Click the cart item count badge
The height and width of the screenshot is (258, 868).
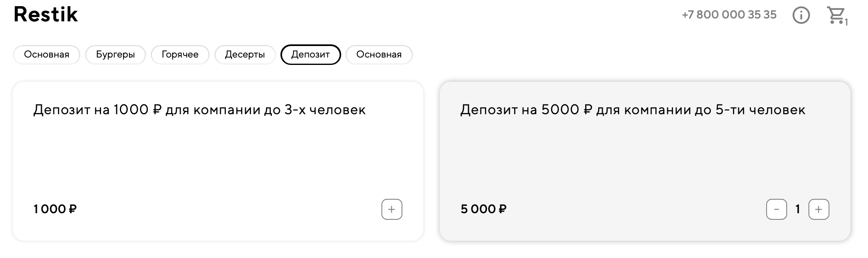tap(846, 23)
